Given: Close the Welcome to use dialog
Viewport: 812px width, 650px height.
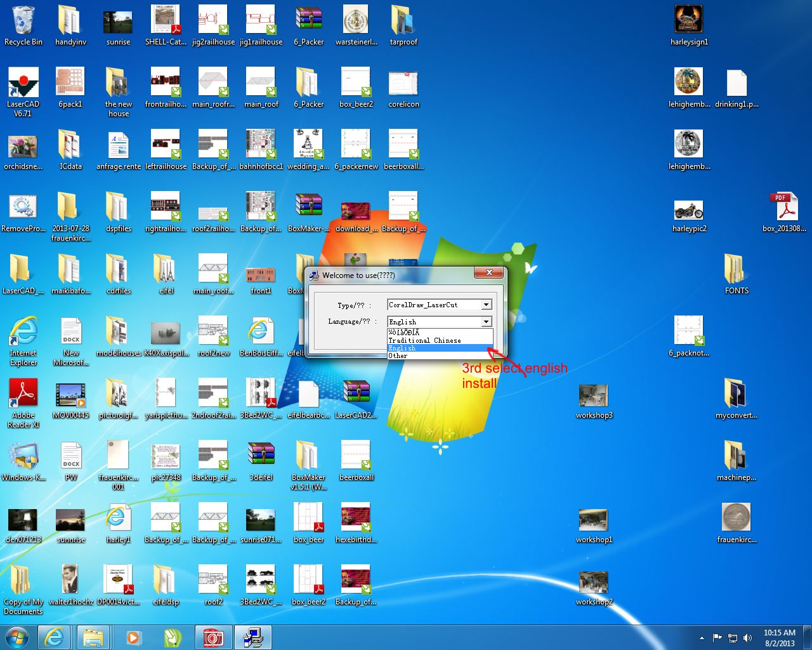Looking at the screenshot, I should point(489,272).
